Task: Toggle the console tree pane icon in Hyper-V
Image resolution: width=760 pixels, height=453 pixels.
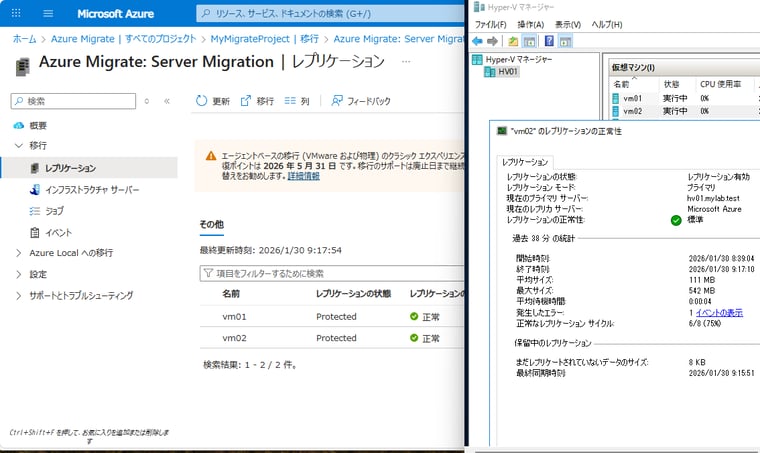Action: (x=529, y=42)
